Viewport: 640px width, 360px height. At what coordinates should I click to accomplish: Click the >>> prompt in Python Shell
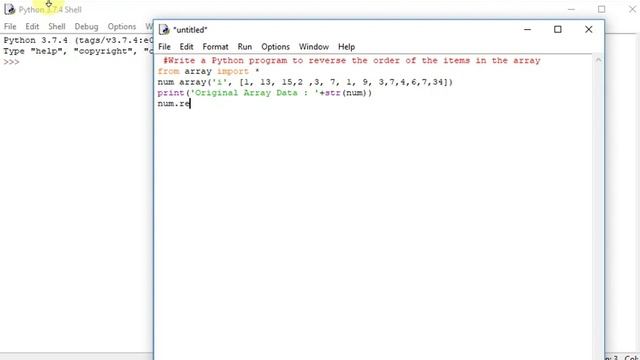11,62
